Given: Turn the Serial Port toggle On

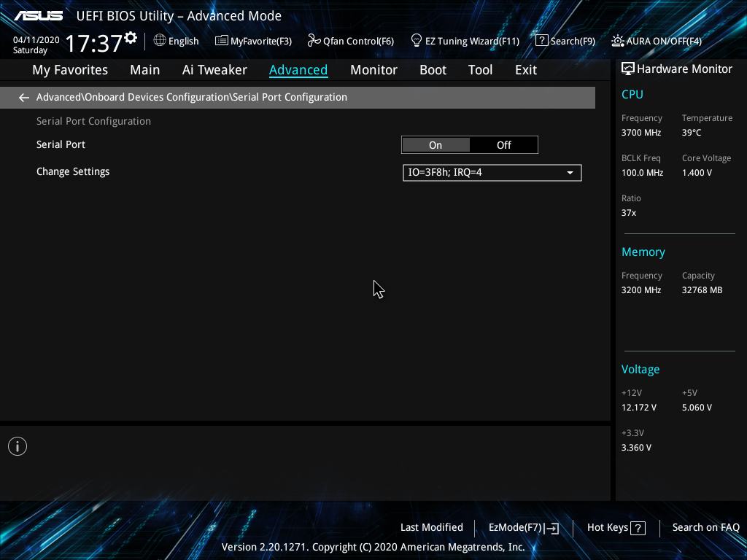Looking at the screenshot, I should click(436, 145).
